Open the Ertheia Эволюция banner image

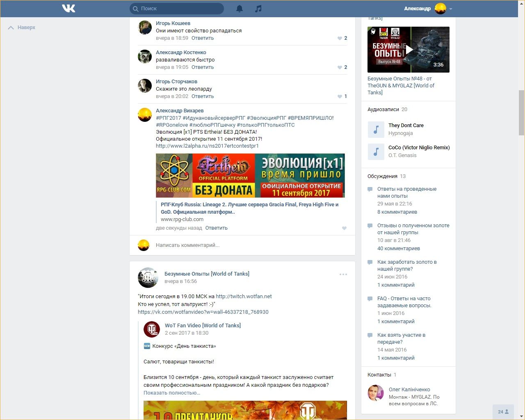(x=250, y=176)
